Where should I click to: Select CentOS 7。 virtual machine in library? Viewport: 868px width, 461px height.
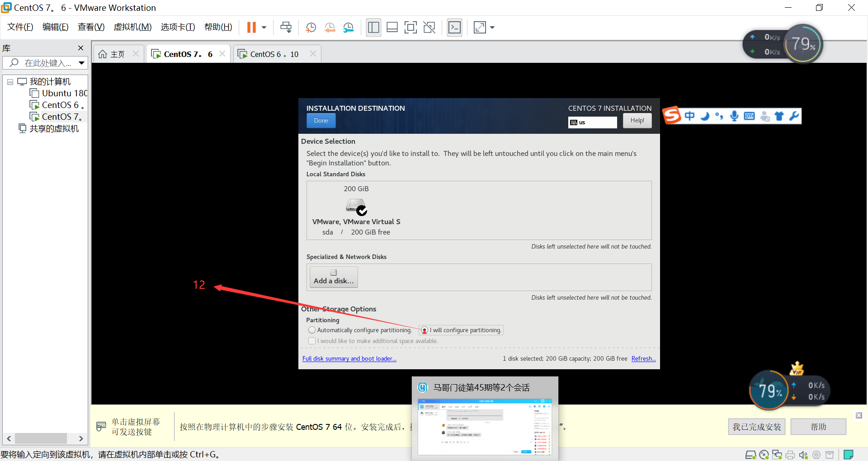[57, 117]
